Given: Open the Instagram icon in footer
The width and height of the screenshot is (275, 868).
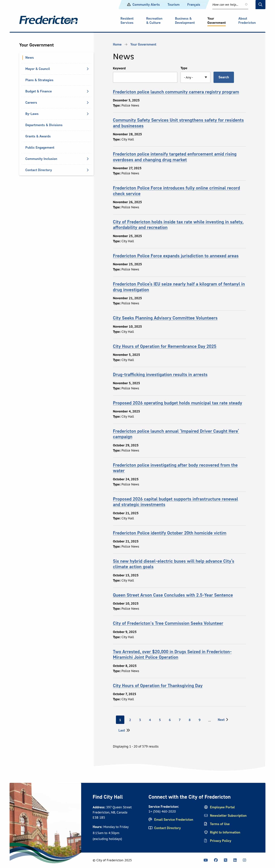Looking at the screenshot, I should [244, 860].
